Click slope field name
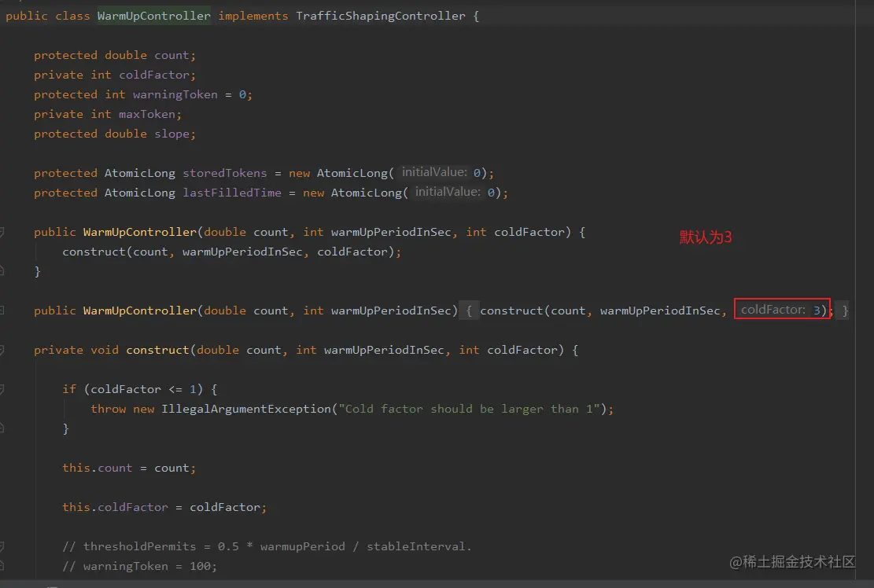The height and width of the screenshot is (588, 874). coord(172,134)
